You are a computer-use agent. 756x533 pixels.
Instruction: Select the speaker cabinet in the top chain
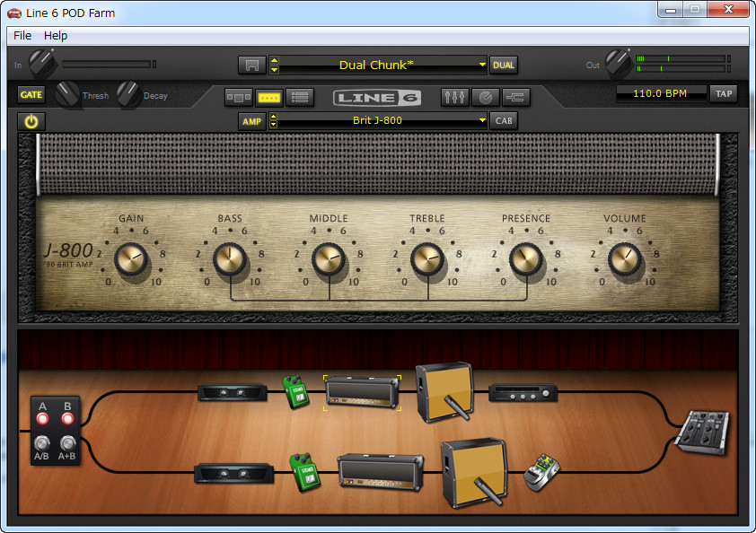444,392
